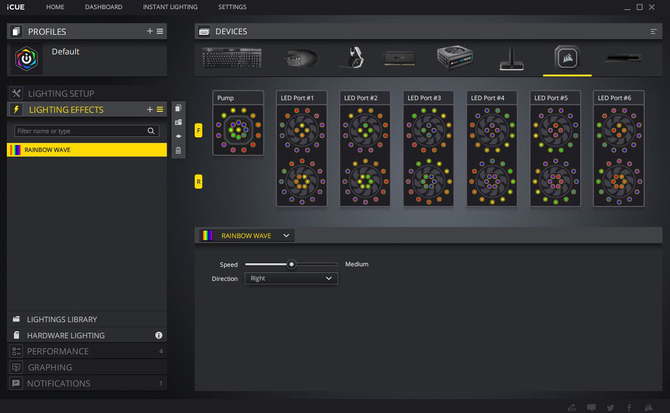Select the headset device icon
This screenshot has height=413, width=670.
[x=353, y=57]
